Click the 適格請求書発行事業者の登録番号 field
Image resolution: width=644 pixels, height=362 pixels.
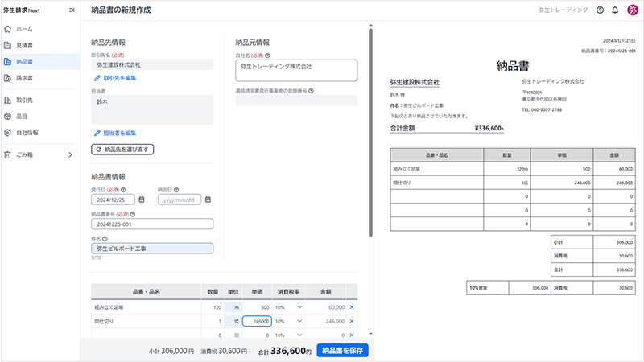coord(296,101)
